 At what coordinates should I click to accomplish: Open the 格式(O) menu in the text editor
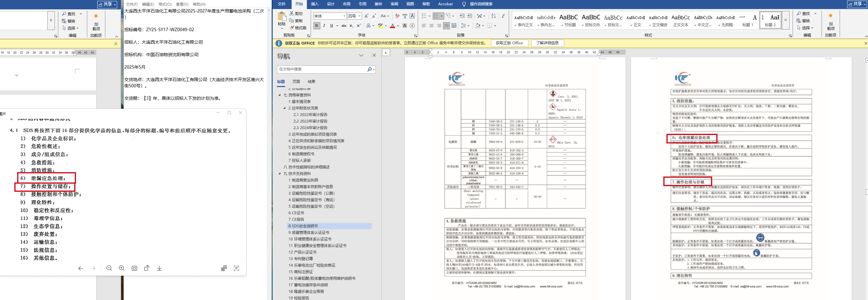pyautogui.click(x=165, y=4)
